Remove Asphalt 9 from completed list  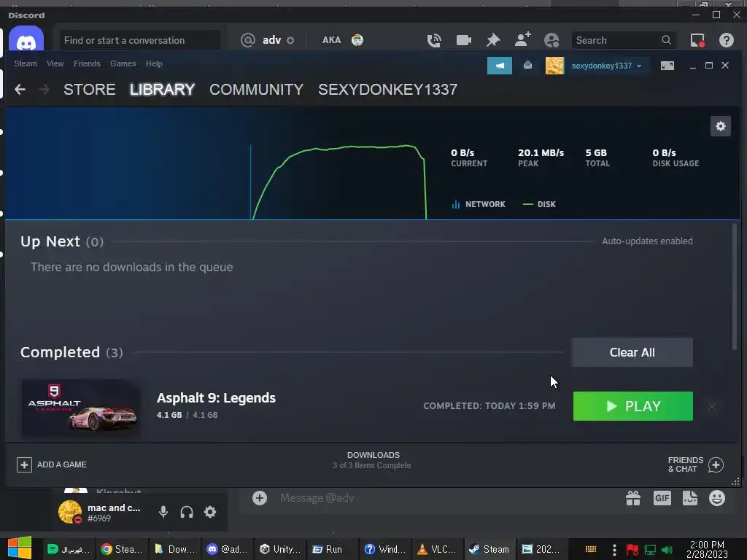tap(712, 406)
